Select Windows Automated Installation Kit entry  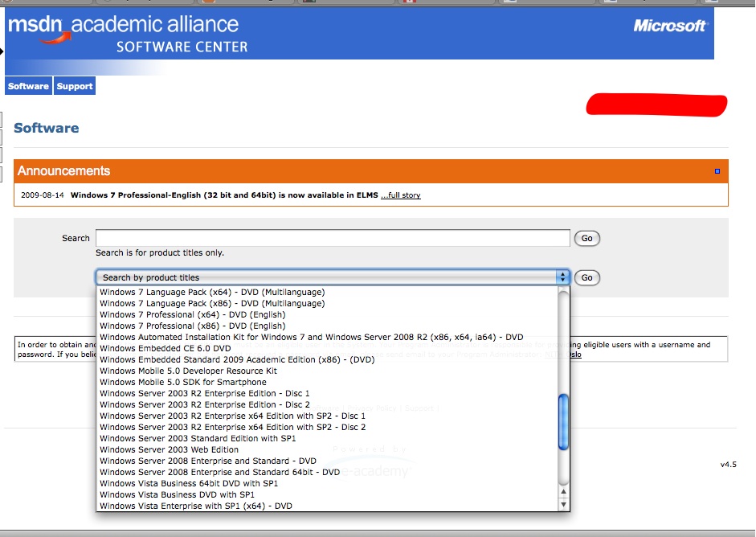327,338
